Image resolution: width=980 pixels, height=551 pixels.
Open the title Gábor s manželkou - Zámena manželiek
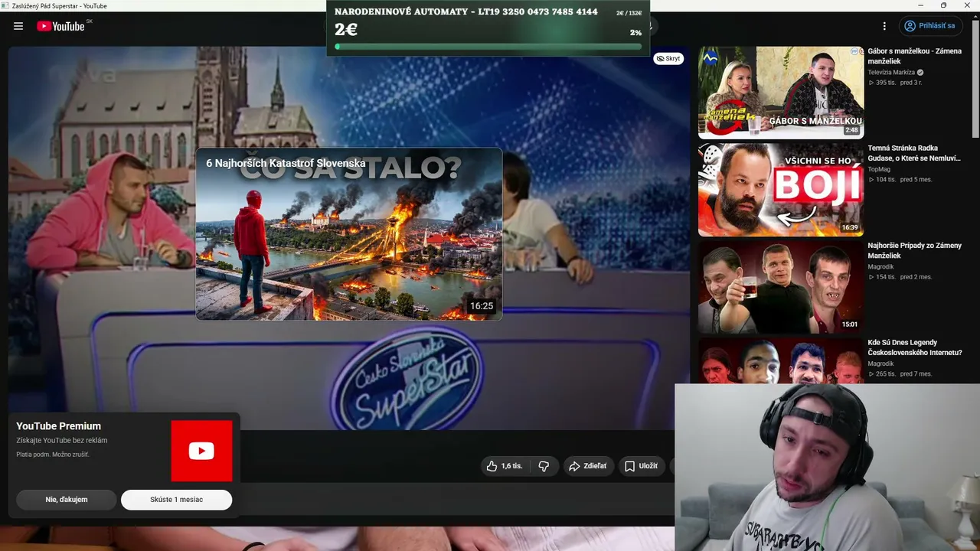click(914, 56)
